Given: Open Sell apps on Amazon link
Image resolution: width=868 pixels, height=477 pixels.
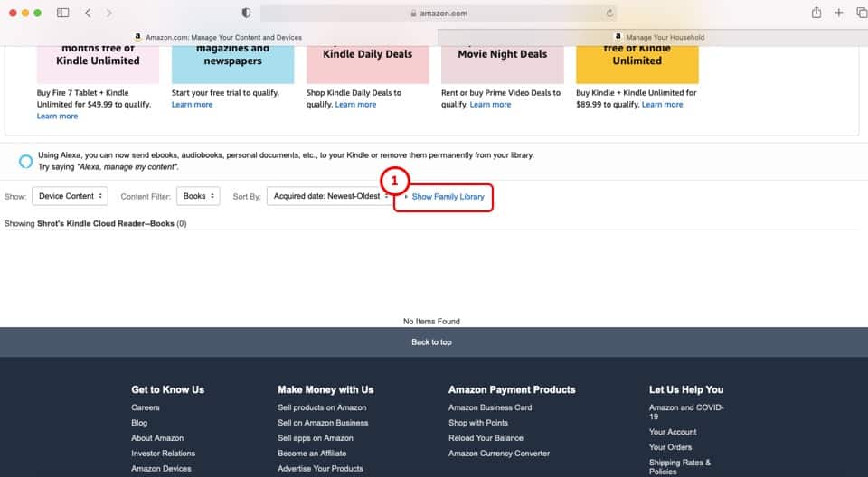Looking at the screenshot, I should point(316,438).
